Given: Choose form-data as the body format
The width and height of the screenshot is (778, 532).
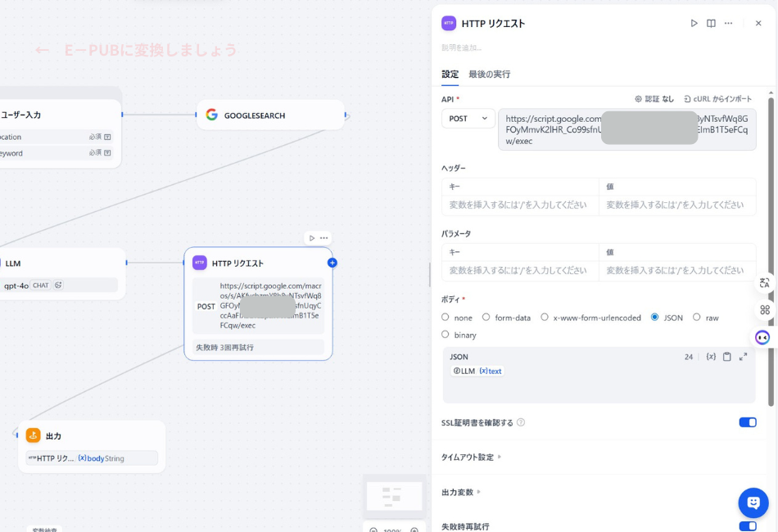Looking at the screenshot, I should tap(485, 318).
